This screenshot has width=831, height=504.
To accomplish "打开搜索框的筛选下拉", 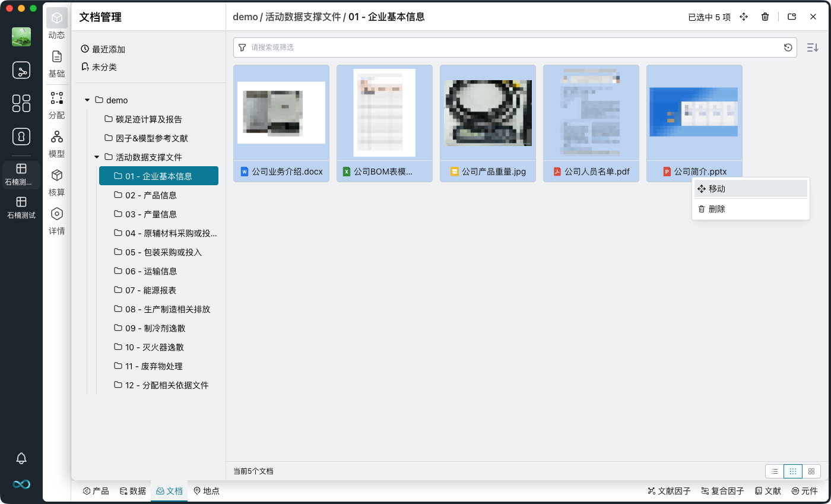I will (242, 47).
